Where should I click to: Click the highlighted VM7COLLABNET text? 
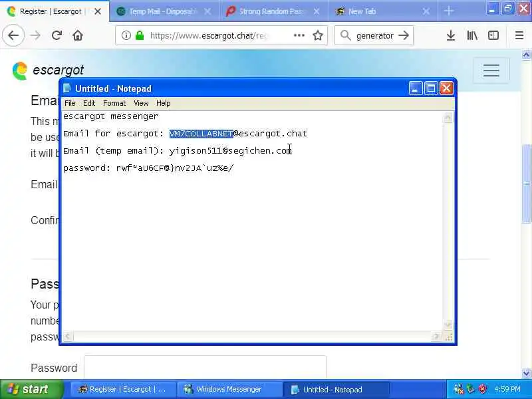click(201, 134)
